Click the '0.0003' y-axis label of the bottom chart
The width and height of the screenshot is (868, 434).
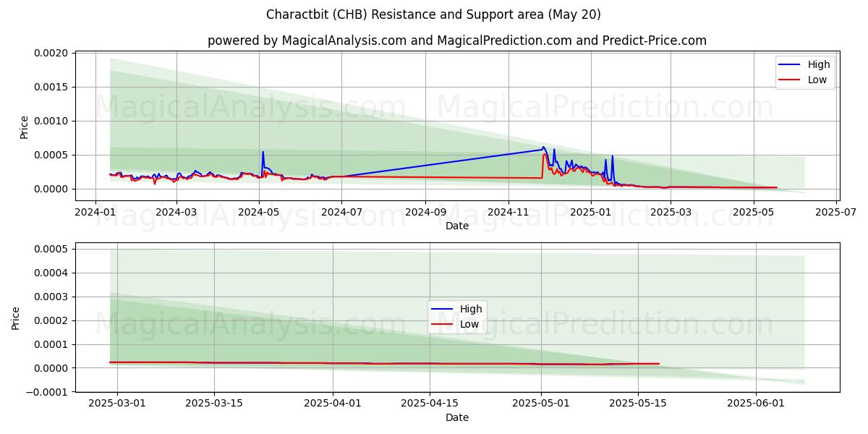(51, 297)
